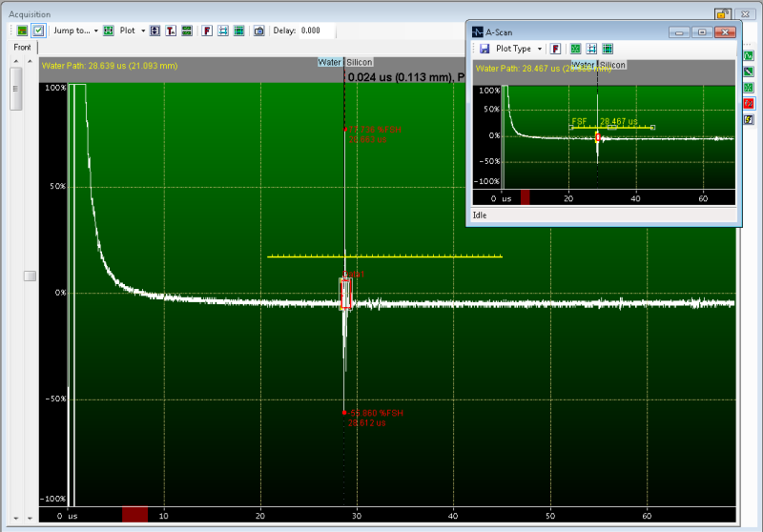Open the Plot dropdown in Acquisition toolbar

(133, 31)
